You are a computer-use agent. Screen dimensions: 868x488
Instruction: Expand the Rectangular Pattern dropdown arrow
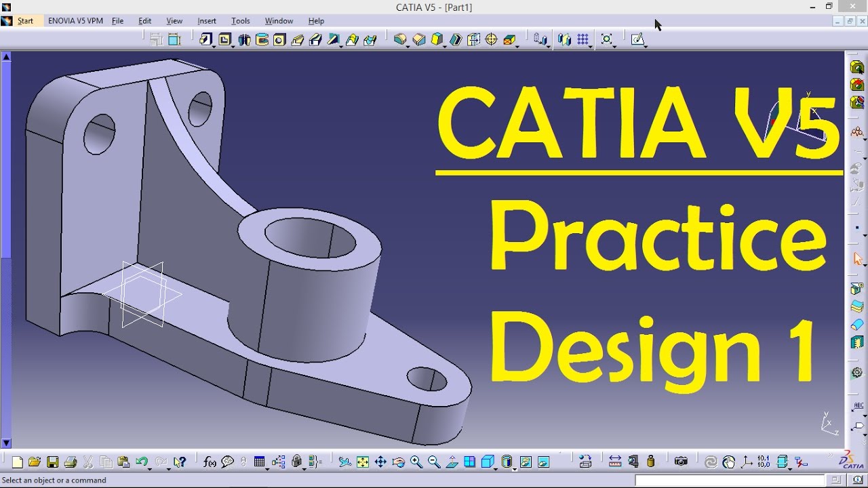591,45
